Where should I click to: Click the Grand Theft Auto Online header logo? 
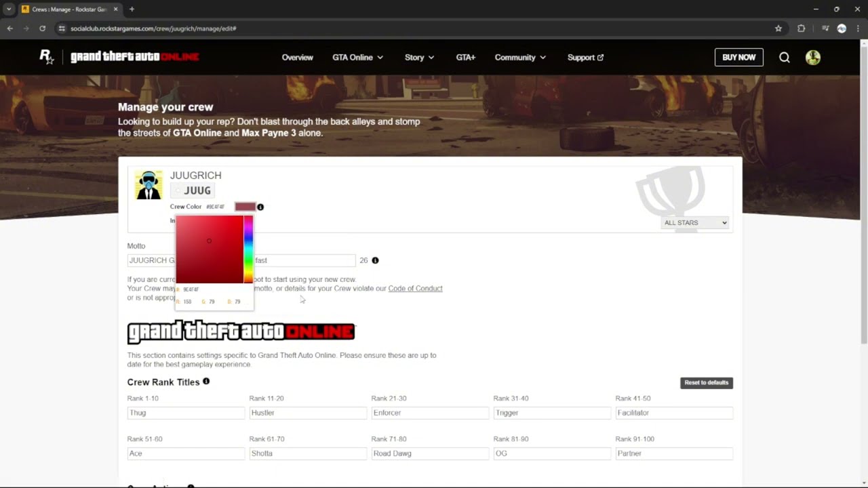tap(135, 57)
